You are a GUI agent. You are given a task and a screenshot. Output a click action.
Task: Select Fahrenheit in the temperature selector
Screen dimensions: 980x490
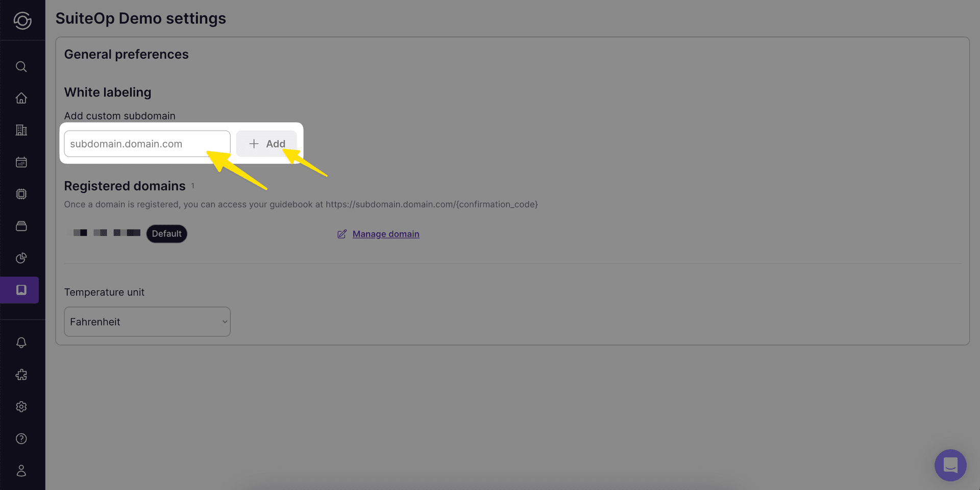147,322
